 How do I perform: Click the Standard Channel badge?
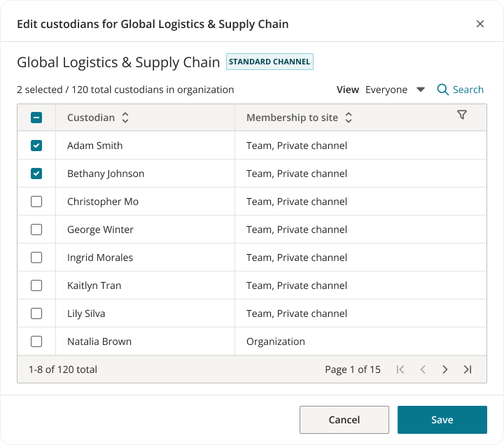[269, 62]
